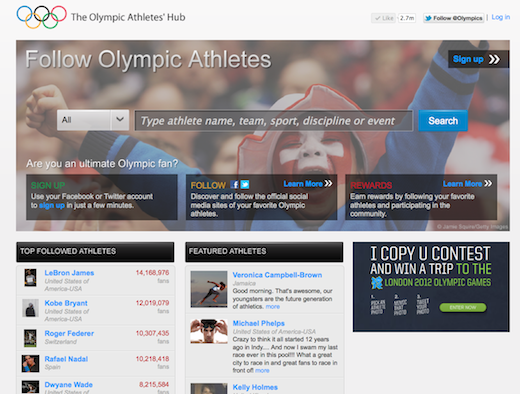This screenshot has height=394, width=520.
Task: Click Follow @Olympics Twitter button
Action: (x=454, y=18)
